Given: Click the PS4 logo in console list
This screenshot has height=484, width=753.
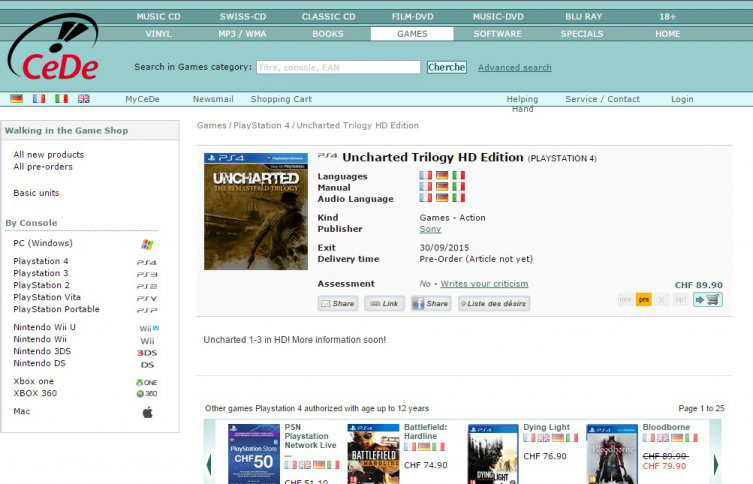Looking at the screenshot, I should coord(146,262).
